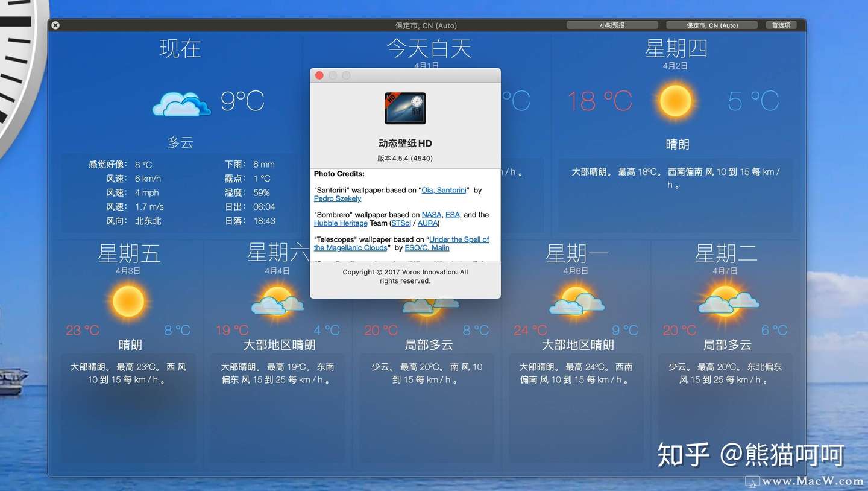Click the 星期五 forecast description text
This screenshot has height=491, width=868.
pos(128,373)
